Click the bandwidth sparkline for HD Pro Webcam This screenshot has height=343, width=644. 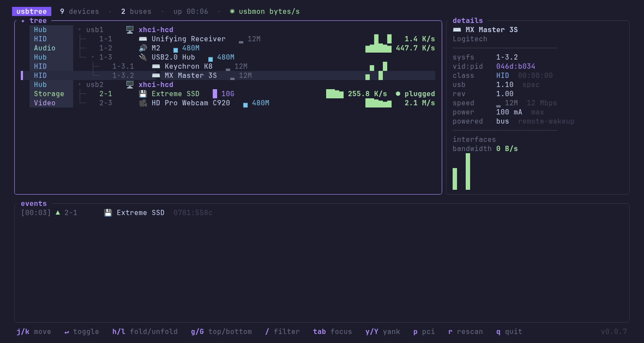click(x=378, y=103)
